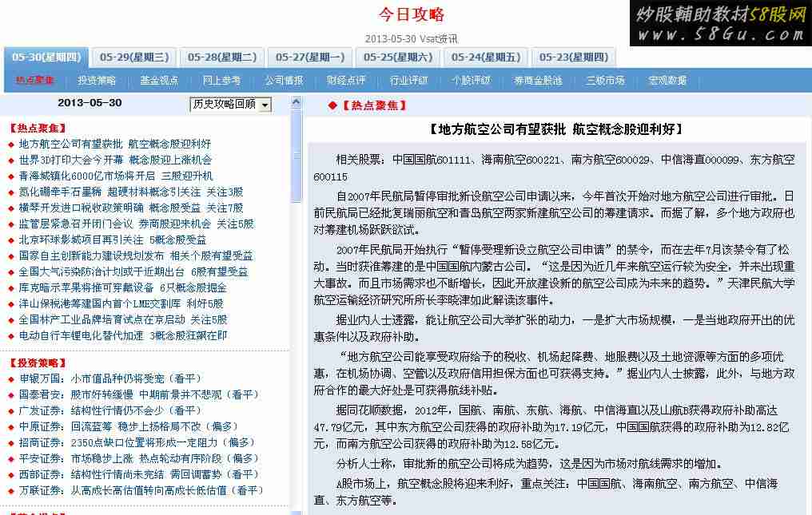Click the ◆【热点聚焦】 heading above the article
The width and height of the screenshot is (812, 515).
click(x=367, y=105)
